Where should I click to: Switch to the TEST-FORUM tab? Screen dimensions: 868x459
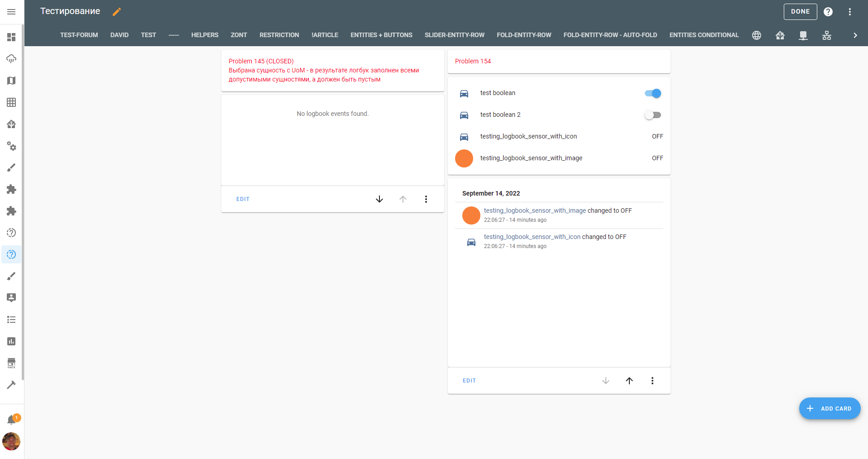point(79,35)
